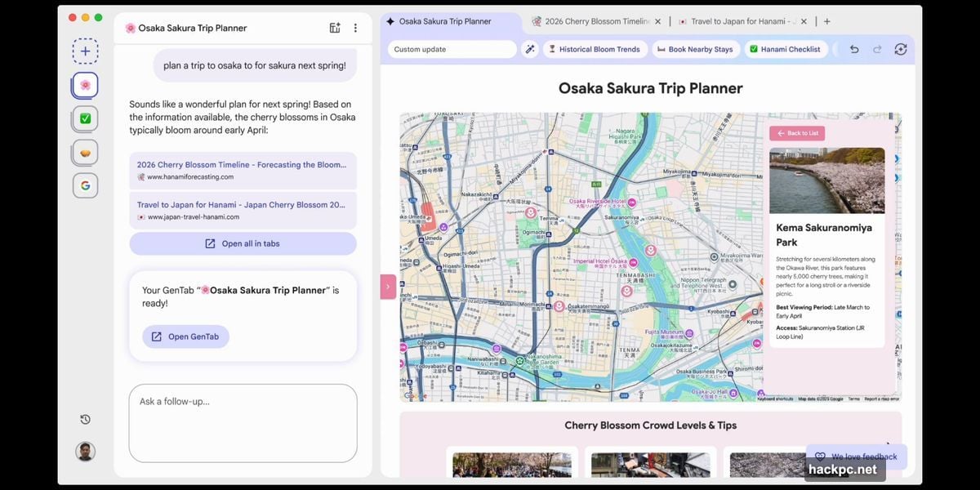This screenshot has height=490, width=980.
Task: Click the magic wand icon beside Custom update
Action: (x=529, y=49)
